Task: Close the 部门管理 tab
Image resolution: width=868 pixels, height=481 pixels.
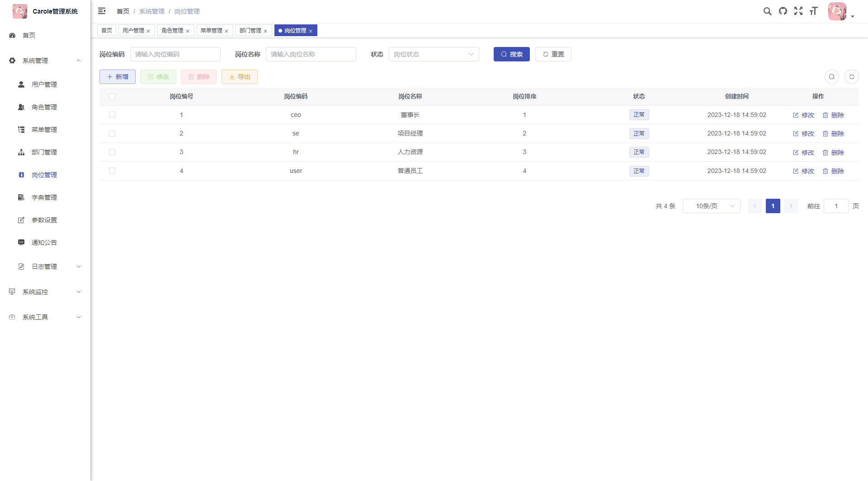Action: [x=265, y=31]
